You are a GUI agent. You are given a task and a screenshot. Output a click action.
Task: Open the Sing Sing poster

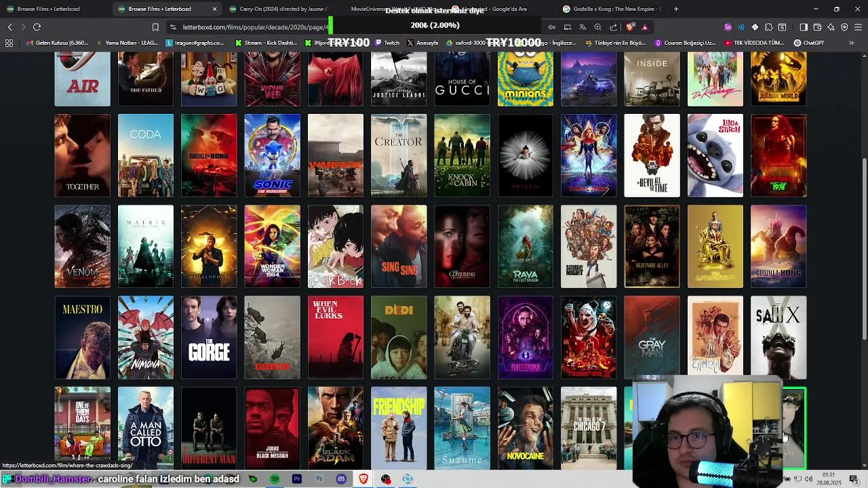point(399,246)
